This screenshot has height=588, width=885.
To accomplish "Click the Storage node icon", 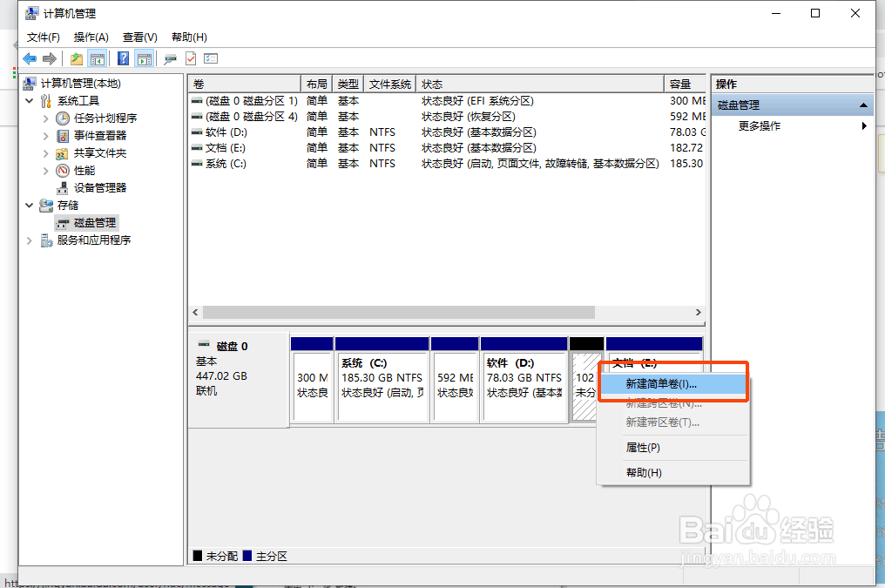I will point(46,206).
